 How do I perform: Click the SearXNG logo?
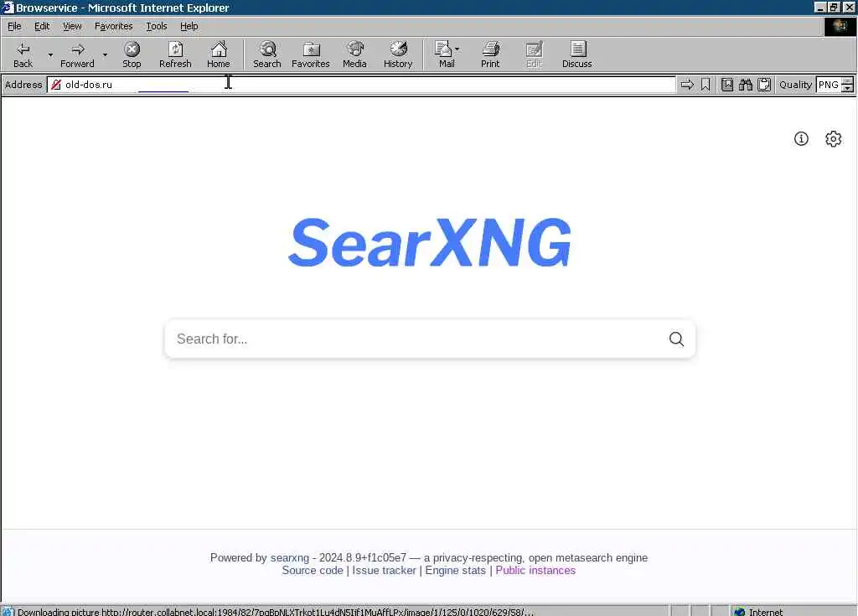pos(430,241)
